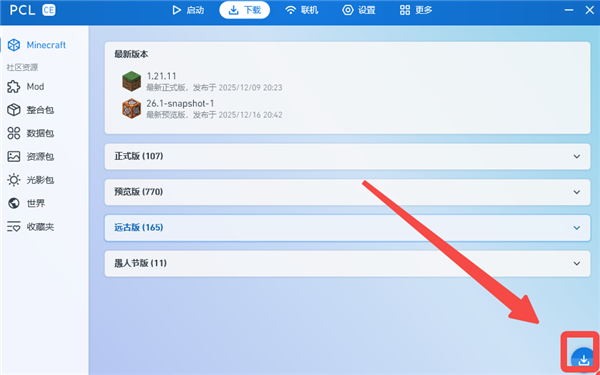Click the four-circles icon beside 数据包

14,134
